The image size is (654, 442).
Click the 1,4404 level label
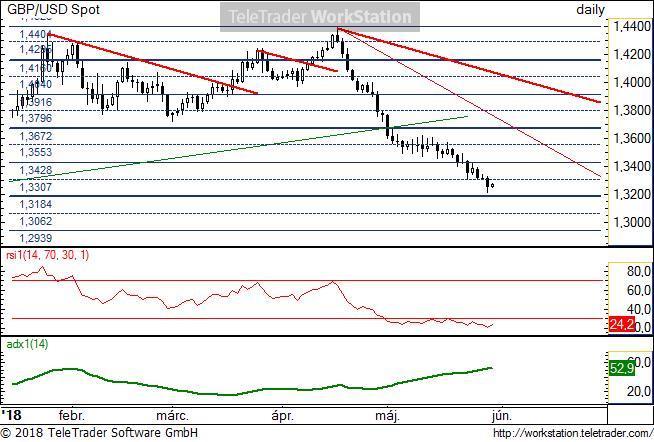coord(36,34)
